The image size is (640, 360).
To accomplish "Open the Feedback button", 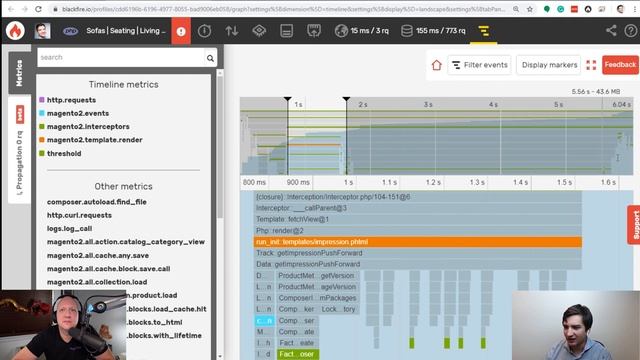I will coord(620,65).
